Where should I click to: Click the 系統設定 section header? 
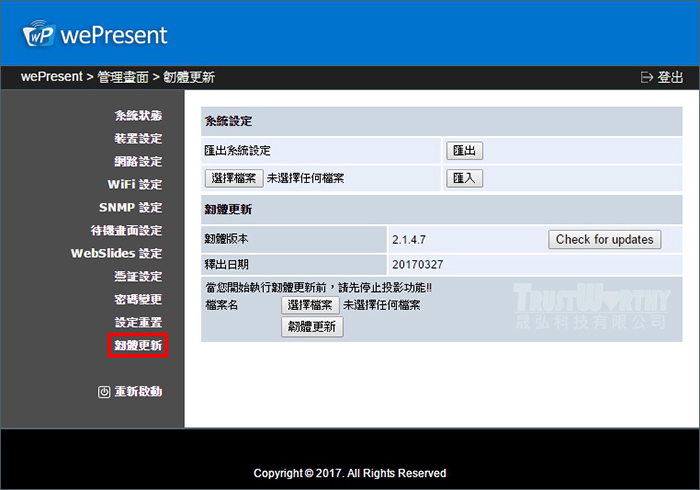pyautogui.click(x=228, y=121)
